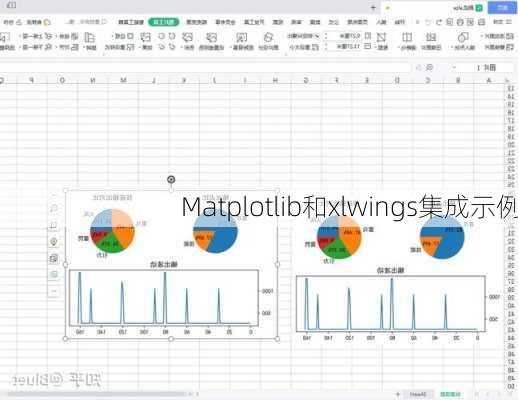Click the third icon in the floating picture toolbar
The image size is (518, 400).
tap(54, 242)
